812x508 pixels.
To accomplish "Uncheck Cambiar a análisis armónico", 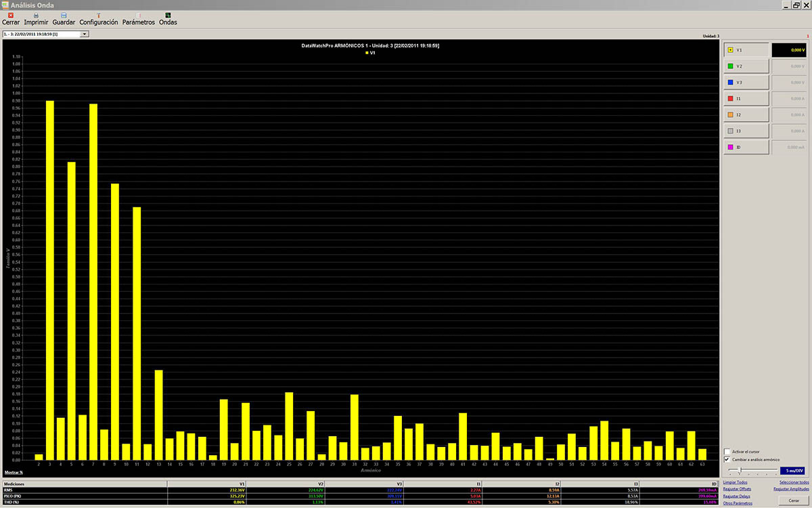I will coord(727,459).
